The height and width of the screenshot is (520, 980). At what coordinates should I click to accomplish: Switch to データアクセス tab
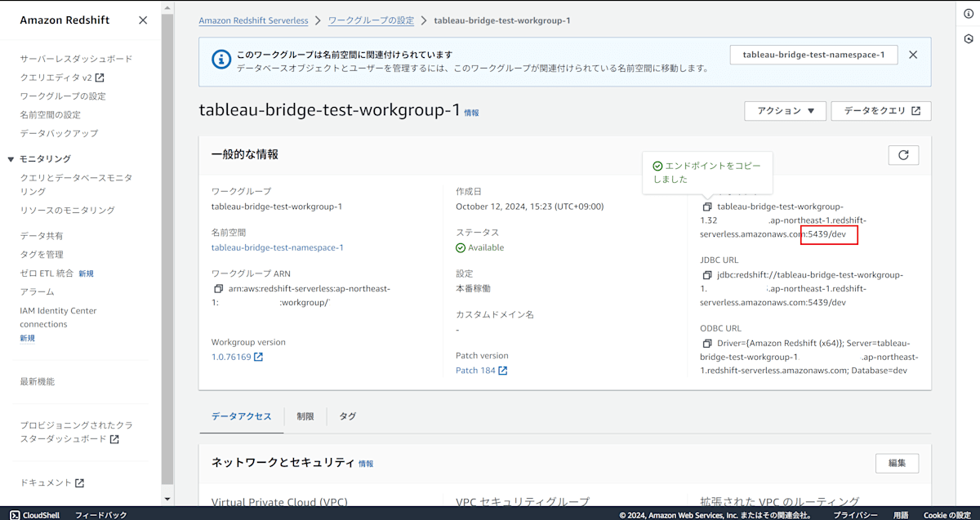[x=242, y=416]
